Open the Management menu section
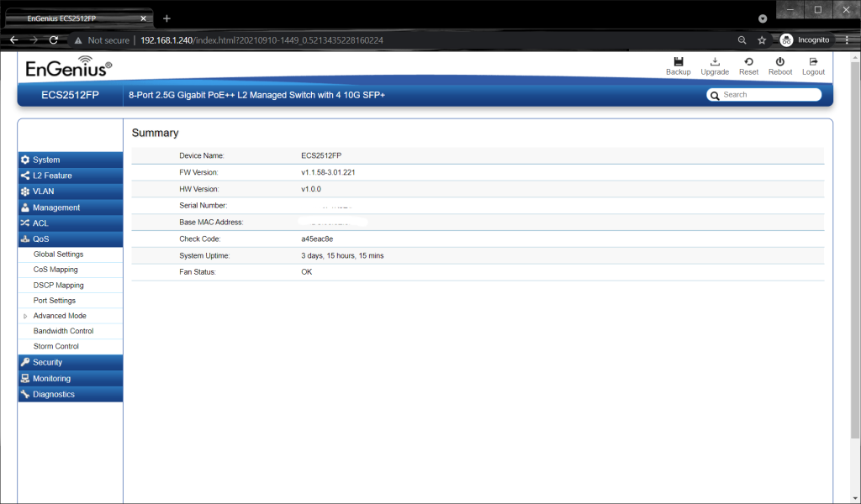Screen dimensions: 861x504 point(71,207)
